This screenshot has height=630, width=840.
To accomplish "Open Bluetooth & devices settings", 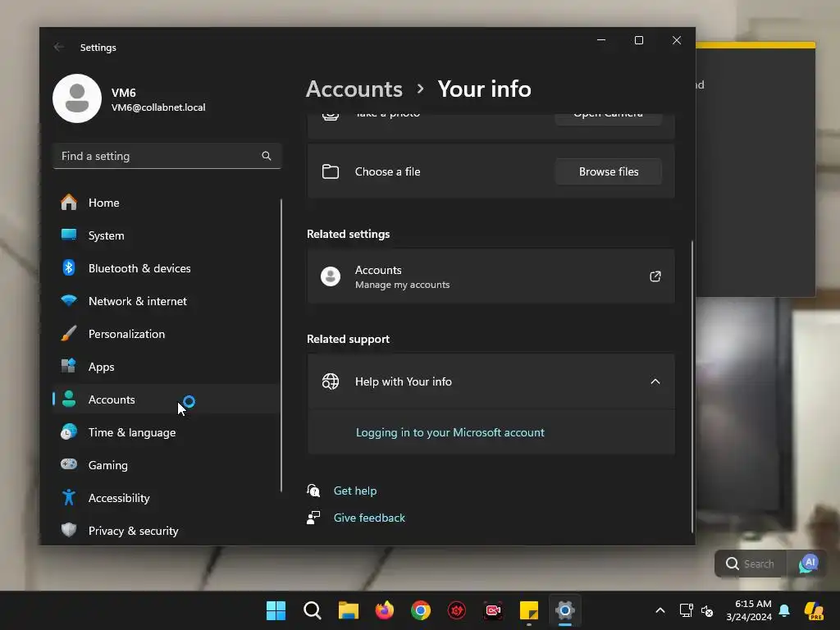I will pos(166,268).
